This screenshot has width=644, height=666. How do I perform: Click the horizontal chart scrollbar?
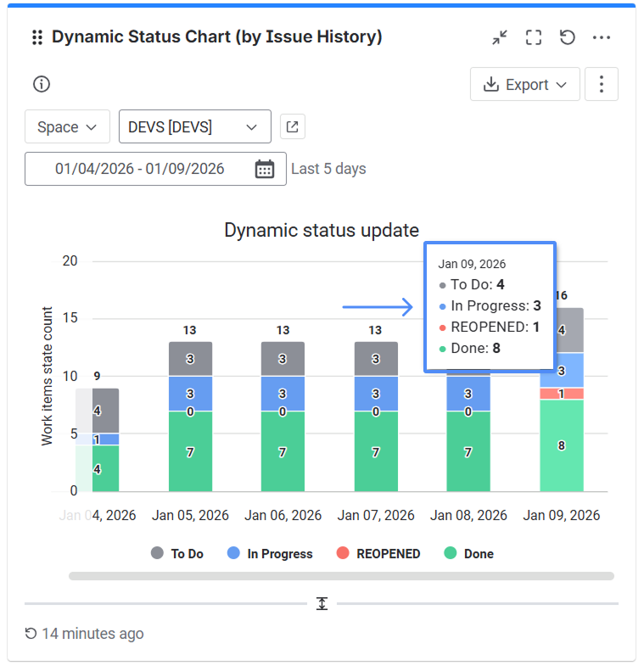(341, 576)
